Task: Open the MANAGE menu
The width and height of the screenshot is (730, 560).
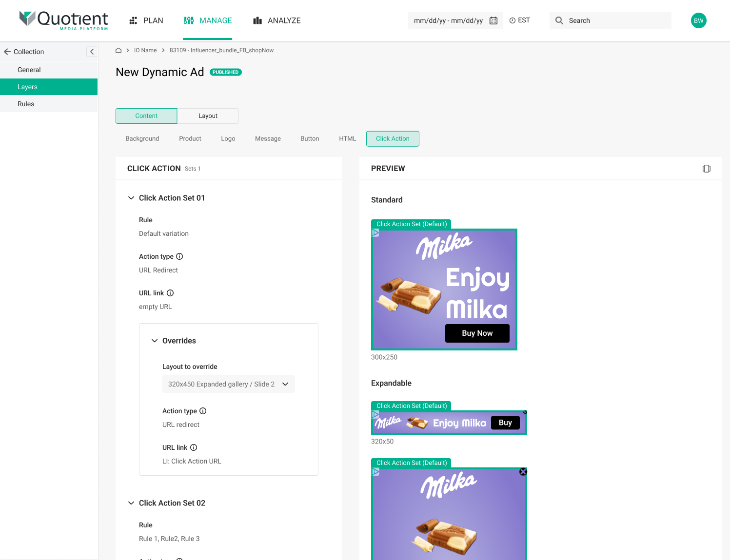Action: pos(208,20)
